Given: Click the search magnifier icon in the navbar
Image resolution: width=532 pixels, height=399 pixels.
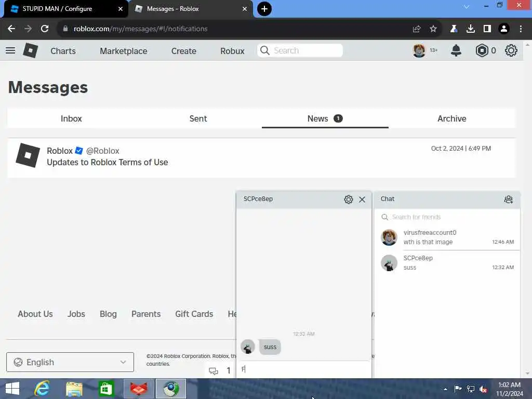Looking at the screenshot, I should pos(264,50).
